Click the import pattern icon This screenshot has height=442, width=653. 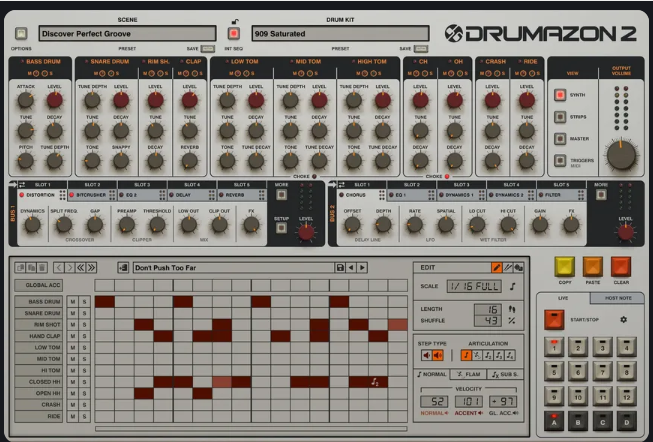123,267
